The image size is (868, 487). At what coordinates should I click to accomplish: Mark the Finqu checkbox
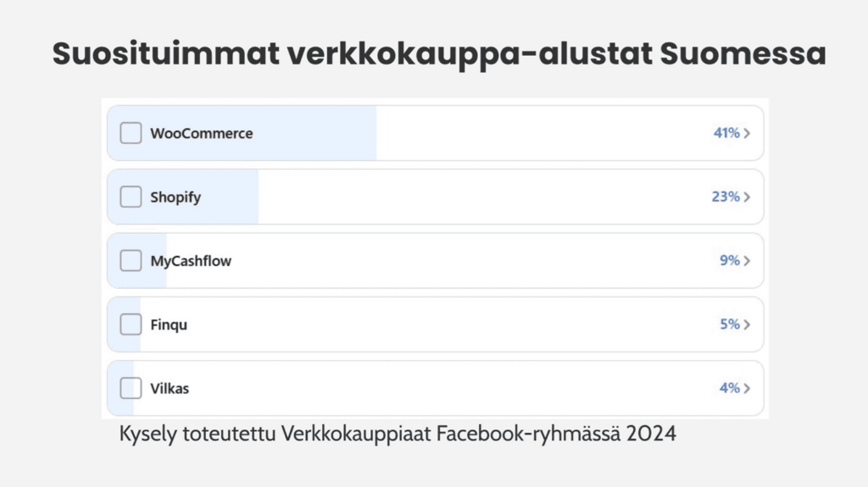pyautogui.click(x=131, y=324)
